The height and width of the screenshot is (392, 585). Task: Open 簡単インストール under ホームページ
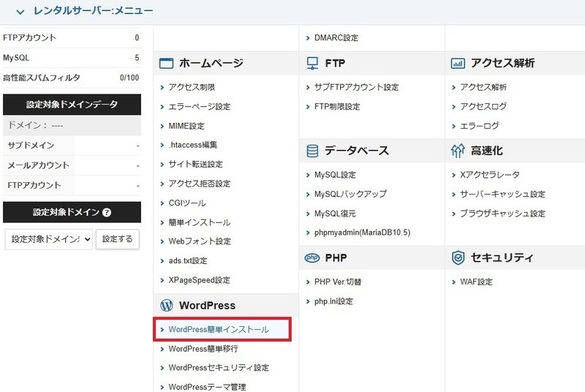(199, 222)
